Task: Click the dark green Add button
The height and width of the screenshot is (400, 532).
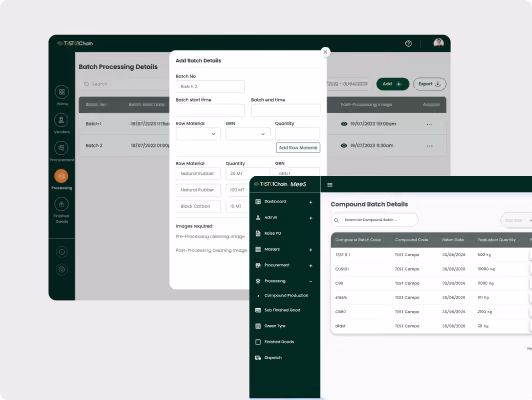Action: tap(393, 84)
